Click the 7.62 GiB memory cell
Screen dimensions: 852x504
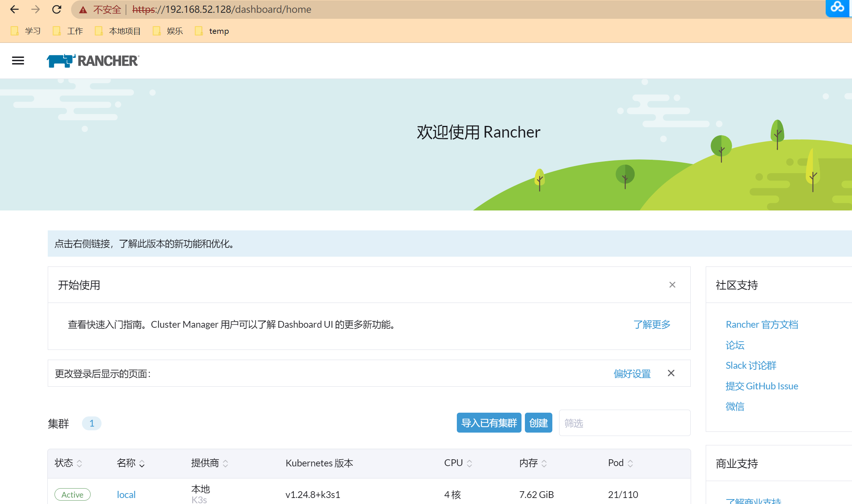[x=537, y=495]
